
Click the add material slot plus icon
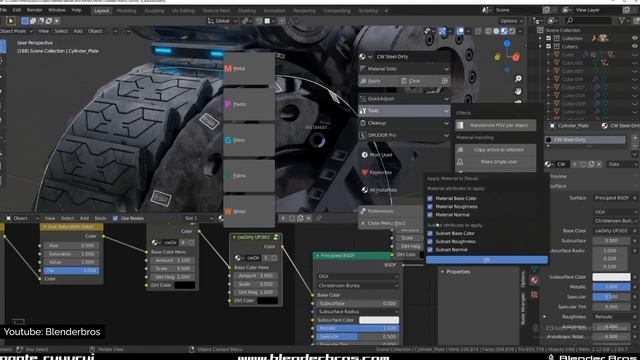click(x=635, y=138)
